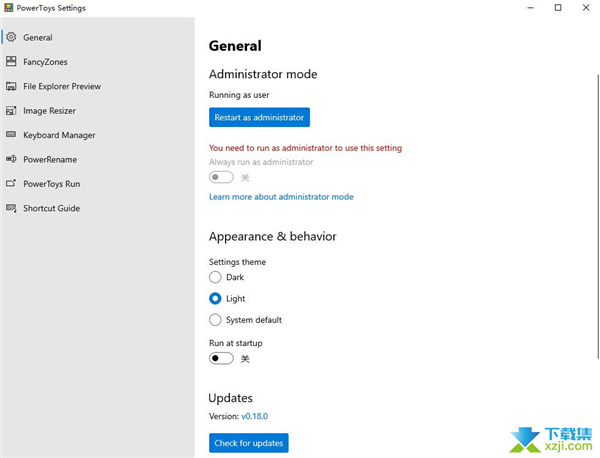Click the General gear icon in sidebar
Viewport: 600px width, 458px height.
[x=11, y=38]
